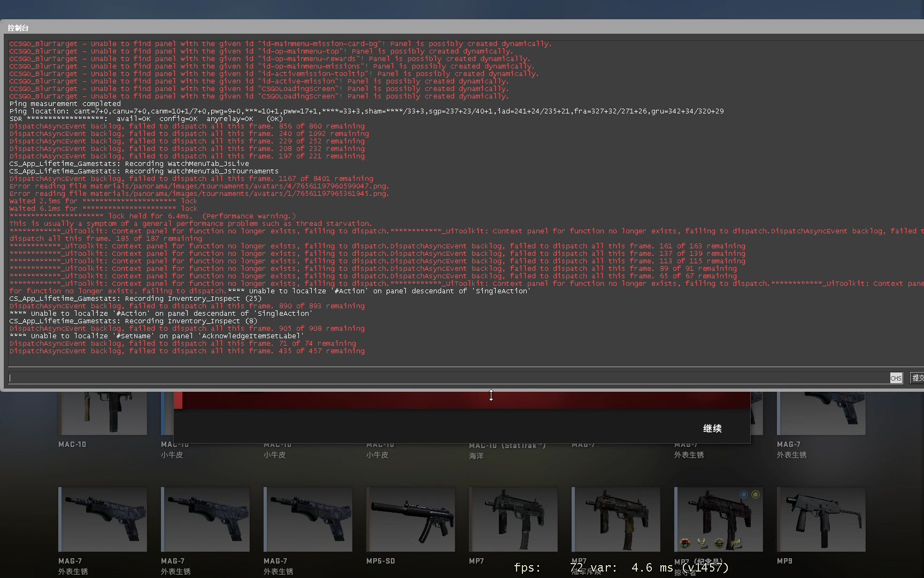
Task: Select the MP7 item with no skin label
Action: point(513,519)
